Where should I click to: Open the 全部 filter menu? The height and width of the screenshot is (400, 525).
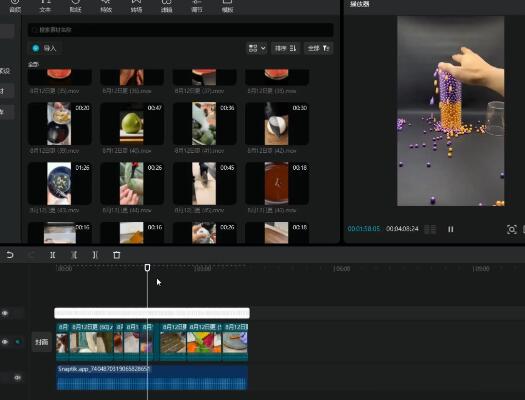[x=318, y=48]
